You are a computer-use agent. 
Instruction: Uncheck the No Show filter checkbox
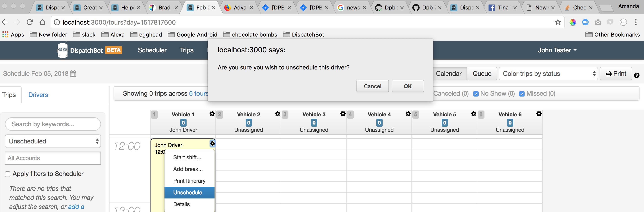(x=476, y=94)
